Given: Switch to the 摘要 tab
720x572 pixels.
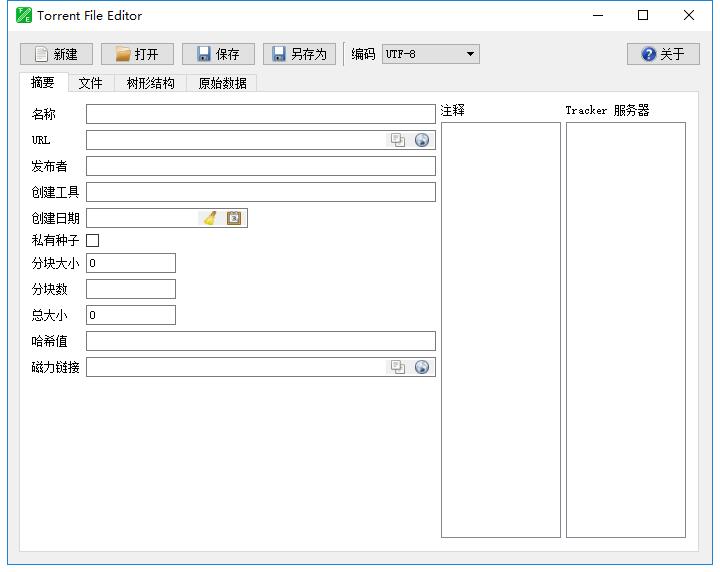Looking at the screenshot, I should coord(43,83).
